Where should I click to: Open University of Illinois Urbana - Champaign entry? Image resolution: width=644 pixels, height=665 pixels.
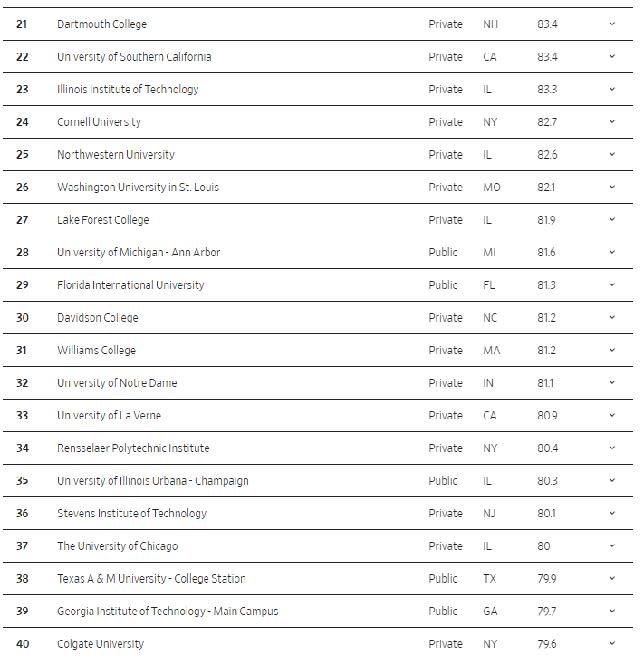[x=152, y=481]
